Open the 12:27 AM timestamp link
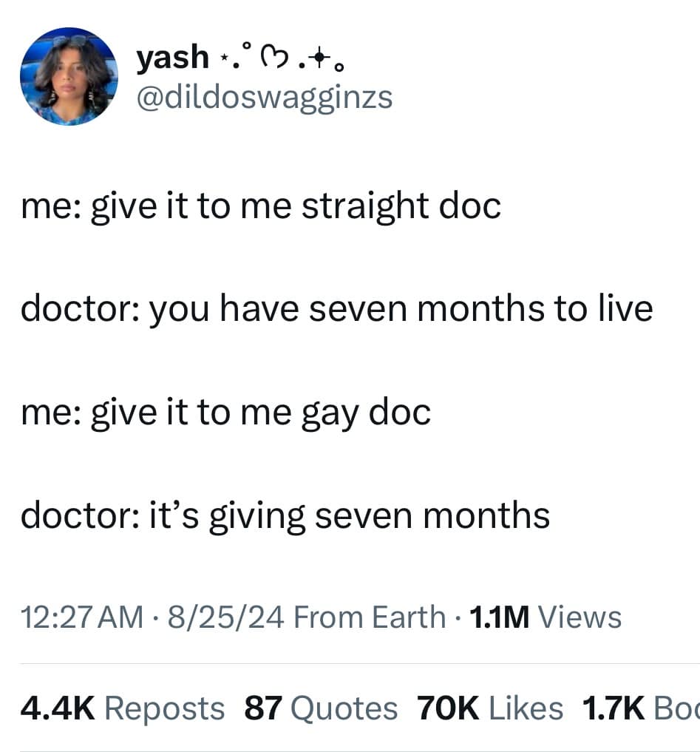This screenshot has height=752, width=700. pos(82,617)
